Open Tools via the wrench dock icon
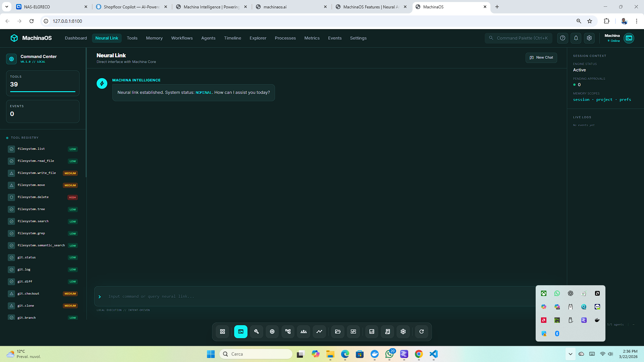Viewport: 644px width, 362px height. [257, 331]
